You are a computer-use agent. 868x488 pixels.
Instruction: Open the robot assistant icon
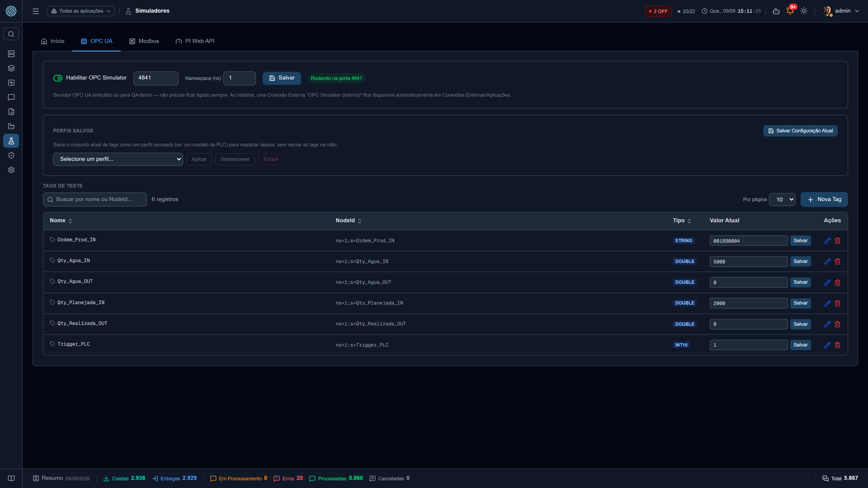776,11
